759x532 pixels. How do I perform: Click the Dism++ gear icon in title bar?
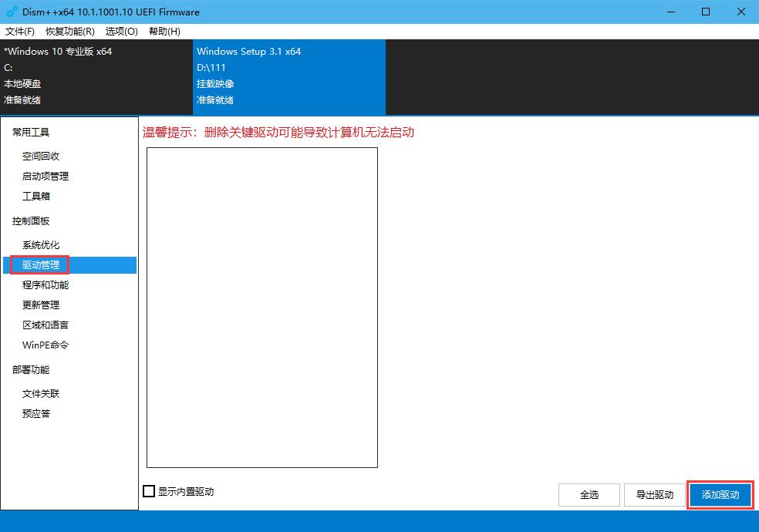[10, 12]
